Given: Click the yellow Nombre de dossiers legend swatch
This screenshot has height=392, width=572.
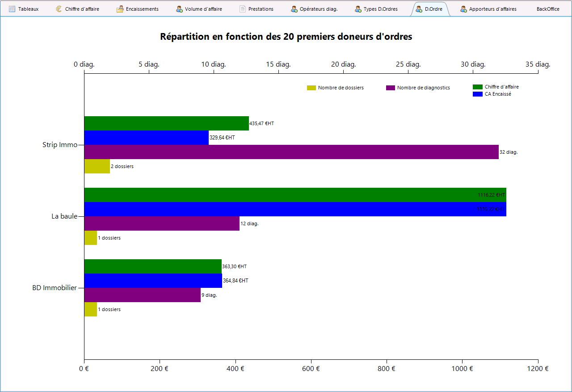Looking at the screenshot, I should 311,88.
